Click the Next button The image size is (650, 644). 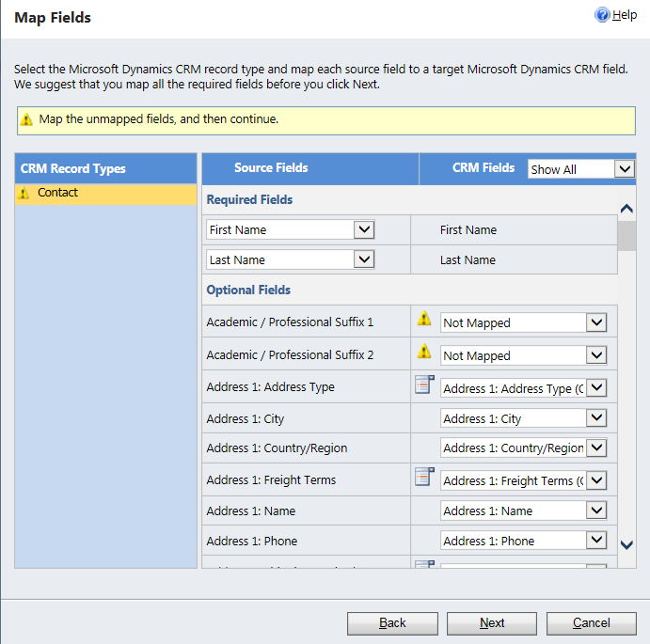click(x=492, y=623)
